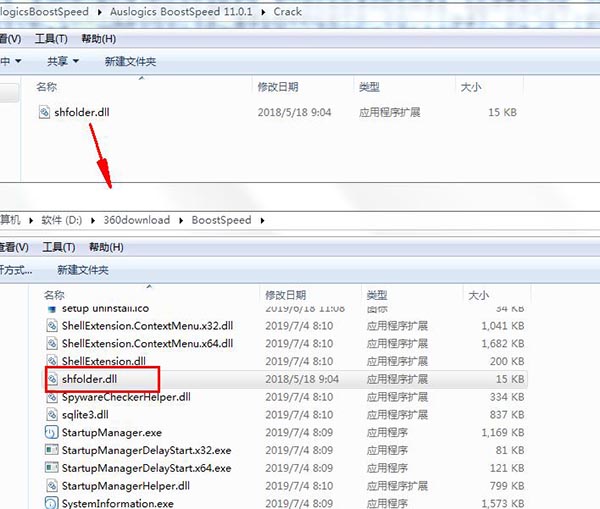Sort by 类型 column in Crack window
600x509 pixels.
[369, 87]
